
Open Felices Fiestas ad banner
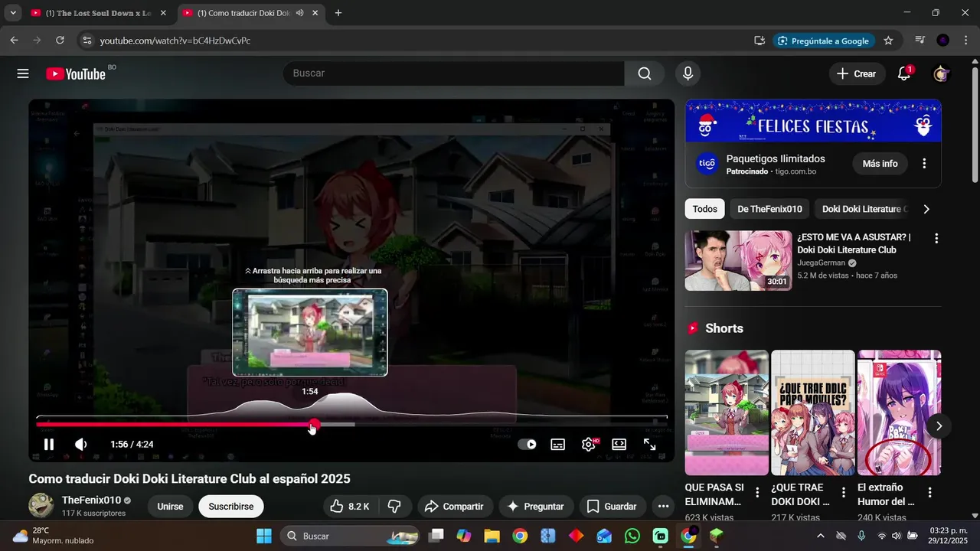(813, 120)
